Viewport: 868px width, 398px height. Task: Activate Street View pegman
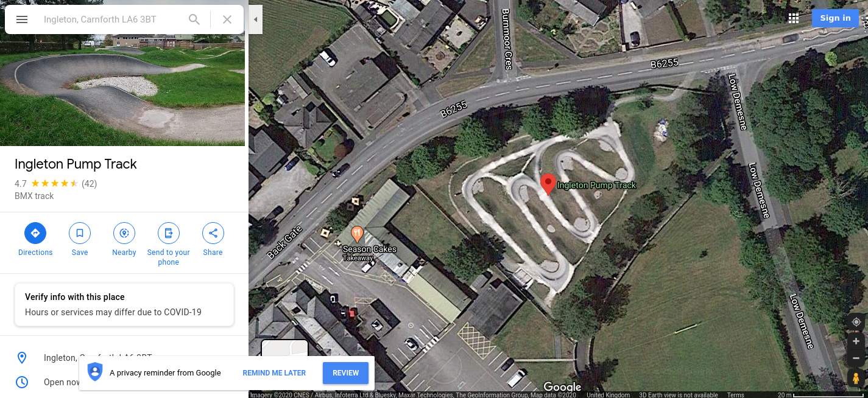coord(856,378)
